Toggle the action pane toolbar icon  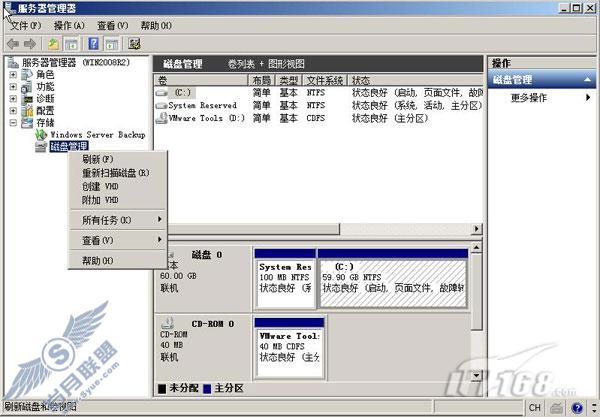(x=112, y=44)
